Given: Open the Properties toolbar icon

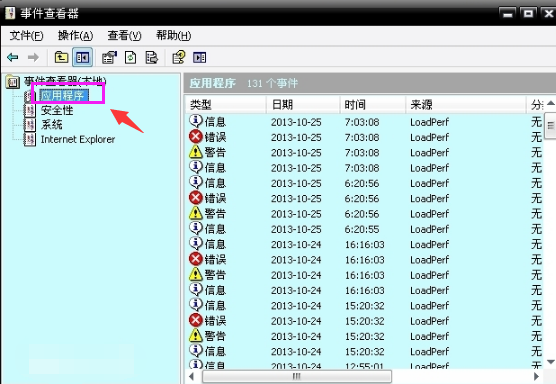Looking at the screenshot, I should [109, 57].
